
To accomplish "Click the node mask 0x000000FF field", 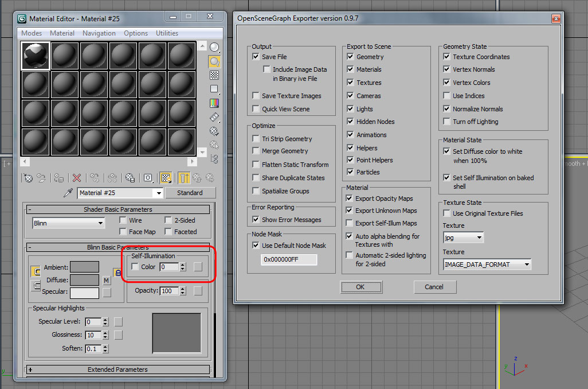I will tap(289, 259).
